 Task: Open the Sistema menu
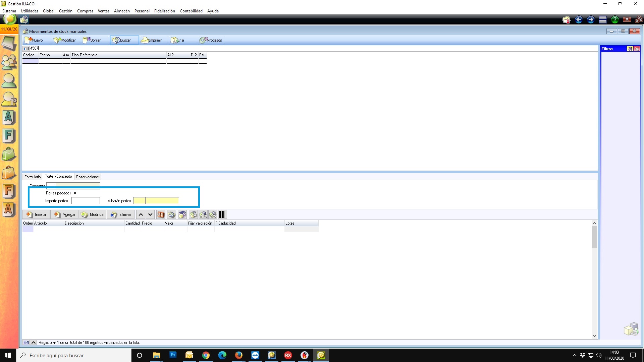pyautogui.click(x=9, y=11)
